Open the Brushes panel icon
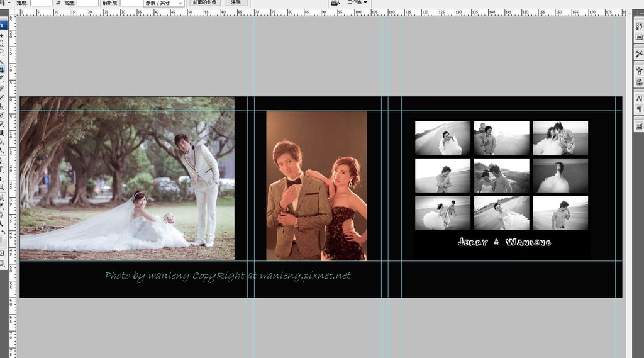This screenshot has height=358, width=644. point(639,71)
